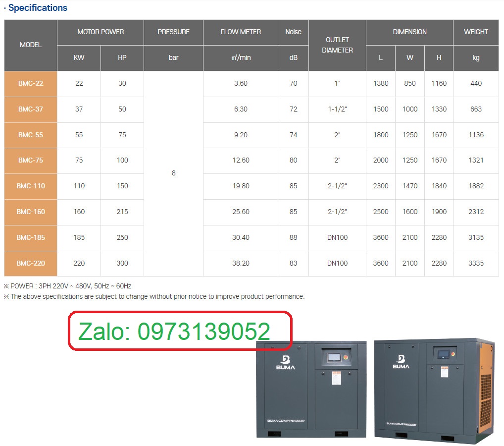Click the 19.80 flow value
Screen dimensions: 504x446
tap(241, 186)
